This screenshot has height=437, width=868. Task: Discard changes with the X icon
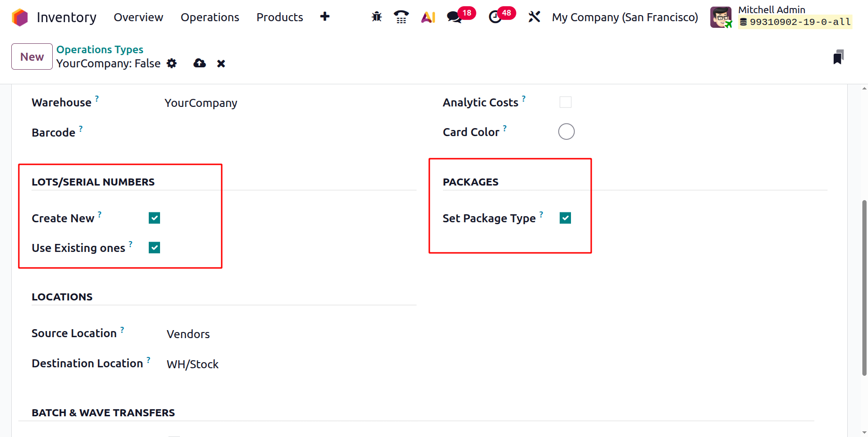pyautogui.click(x=221, y=64)
